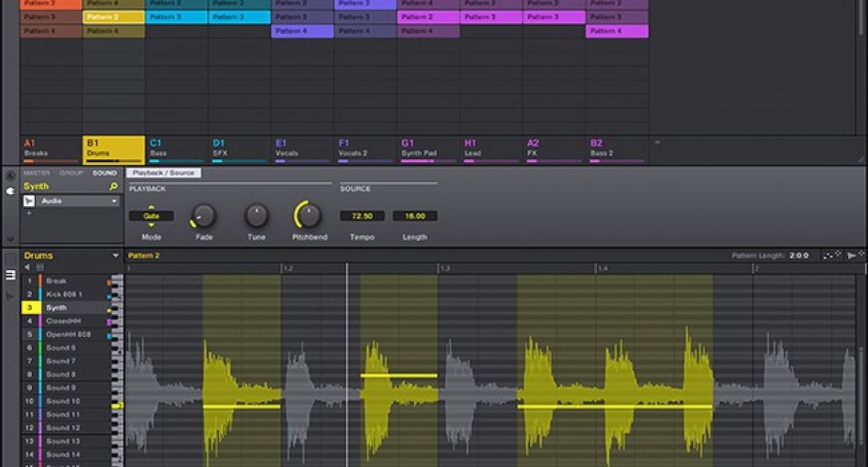Screen dimensions: 868x467
Task: Step the Mode selector up from Gate
Action: coord(151,208)
